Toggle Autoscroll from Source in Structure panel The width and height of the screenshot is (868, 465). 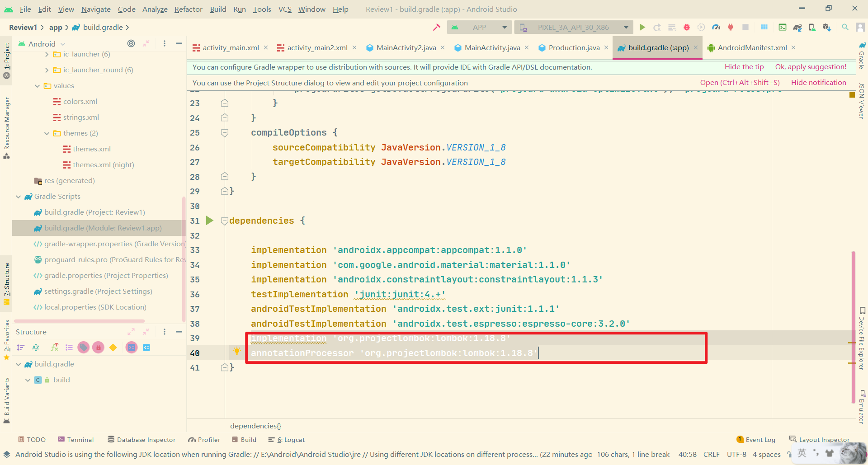click(146, 348)
